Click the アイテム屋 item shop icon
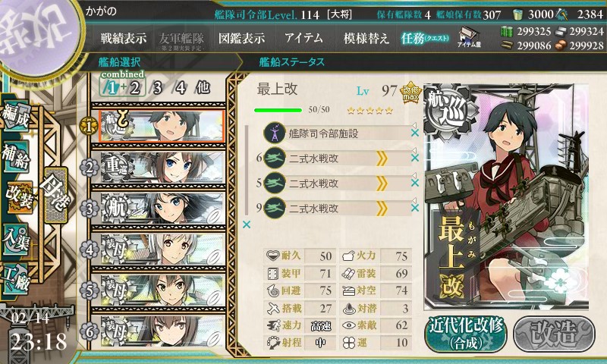607x364 pixels. tap(468, 37)
